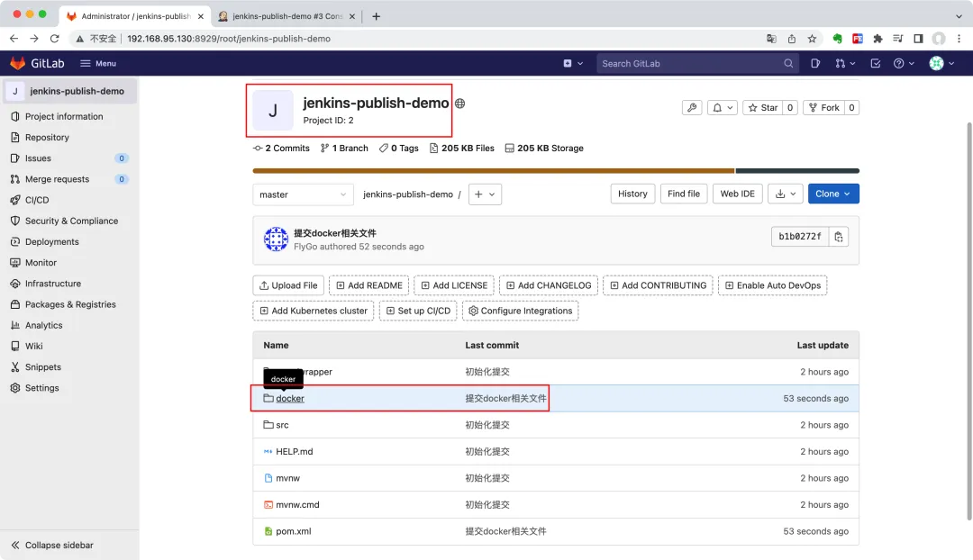Open CI/CD in sidebar

[37, 200]
